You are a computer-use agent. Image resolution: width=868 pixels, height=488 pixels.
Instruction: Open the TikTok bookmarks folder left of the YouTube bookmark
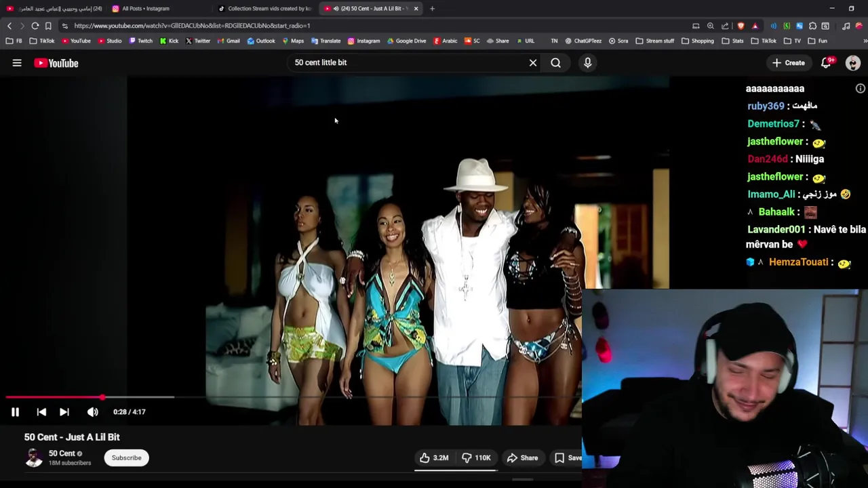click(x=42, y=41)
